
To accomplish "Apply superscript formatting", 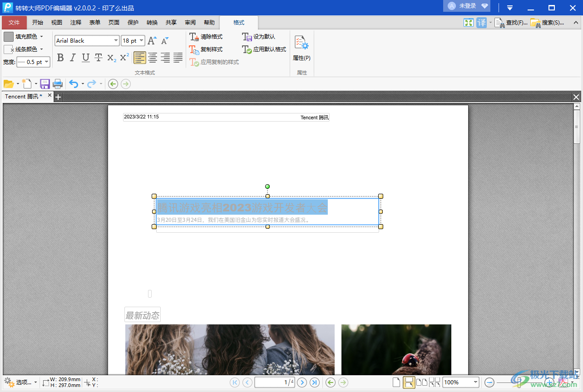I will click(x=124, y=58).
